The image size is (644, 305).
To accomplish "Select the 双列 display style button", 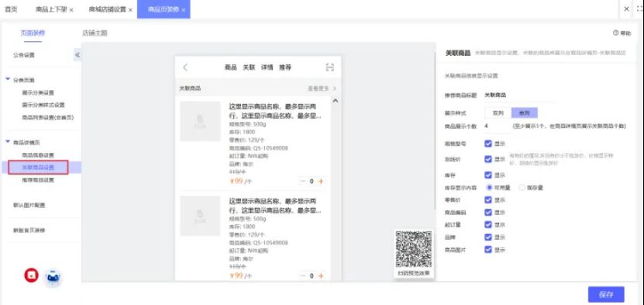I will (x=498, y=113).
